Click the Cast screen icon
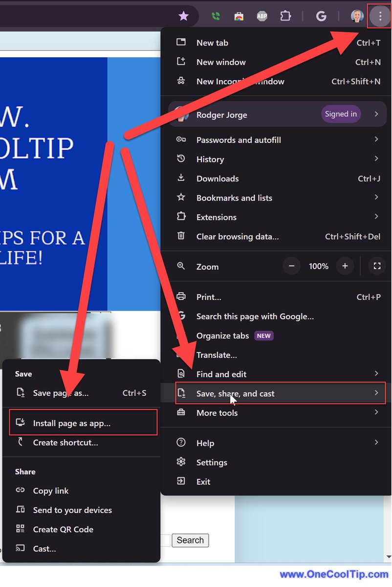Viewport: 392px width, 587px height. pos(20,548)
